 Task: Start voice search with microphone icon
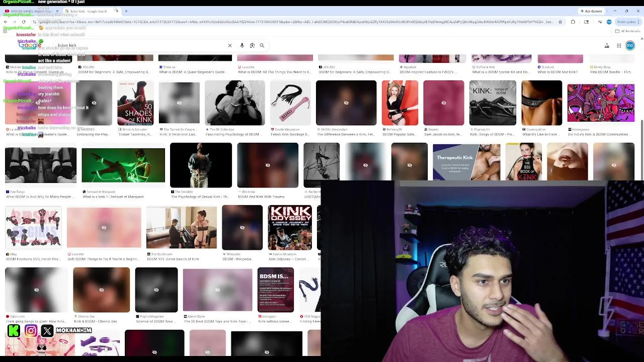[242, 46]
